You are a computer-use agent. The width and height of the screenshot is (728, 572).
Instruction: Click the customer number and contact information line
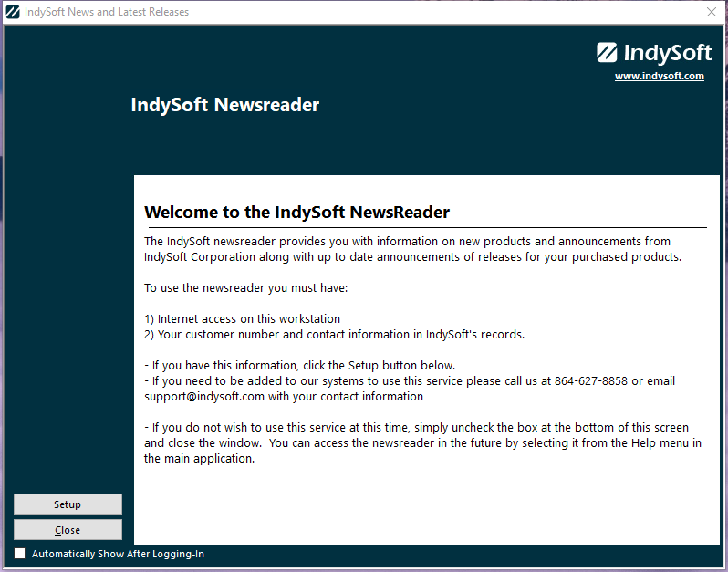(x=334, y=335)
